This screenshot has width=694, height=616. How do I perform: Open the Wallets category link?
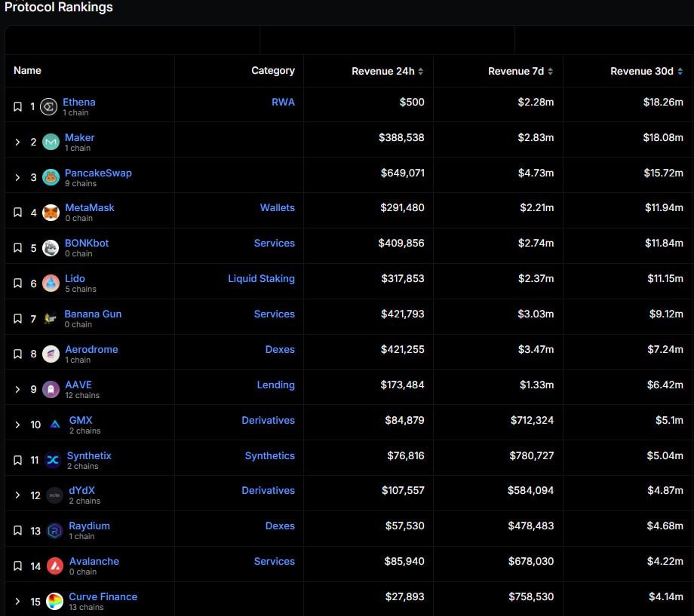coord(277,207)
